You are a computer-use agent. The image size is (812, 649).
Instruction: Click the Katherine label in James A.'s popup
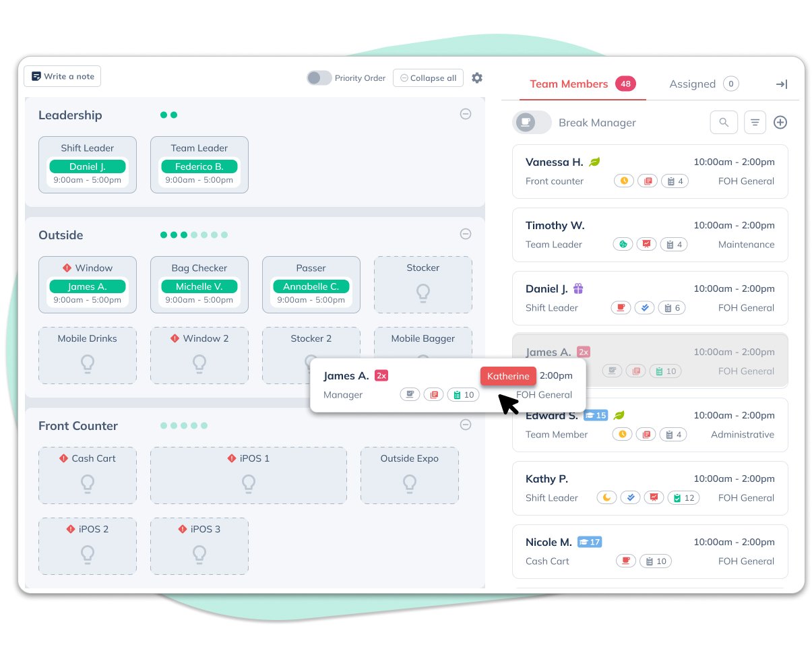pyautogui.click(x=508, y=376)
